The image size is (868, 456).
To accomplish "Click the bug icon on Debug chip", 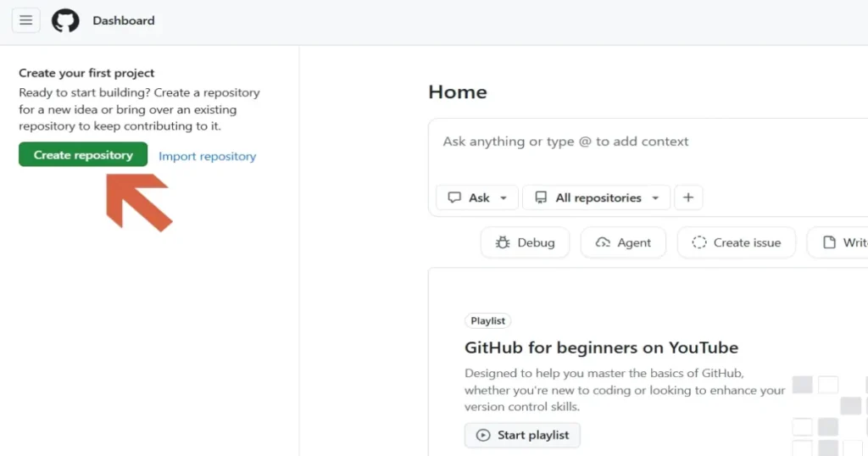I will [503, 242].
